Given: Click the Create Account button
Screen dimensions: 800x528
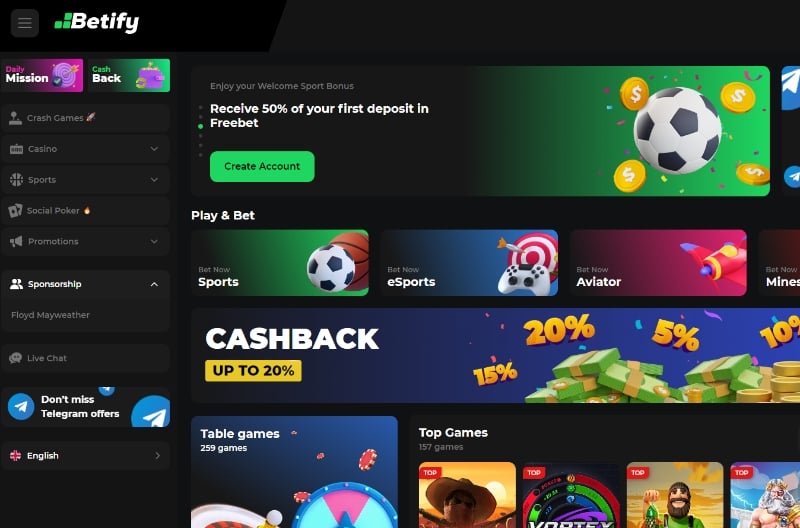Looking at the screenshot, I should pos(262,166).
